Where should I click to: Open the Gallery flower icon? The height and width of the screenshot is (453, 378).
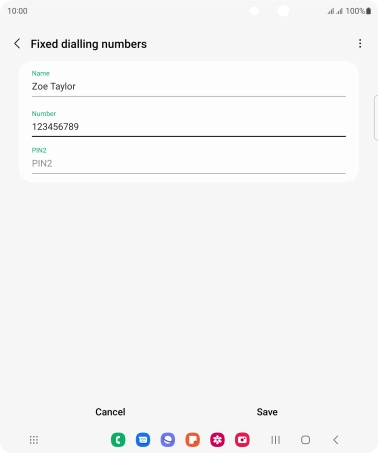pos(217,440)
